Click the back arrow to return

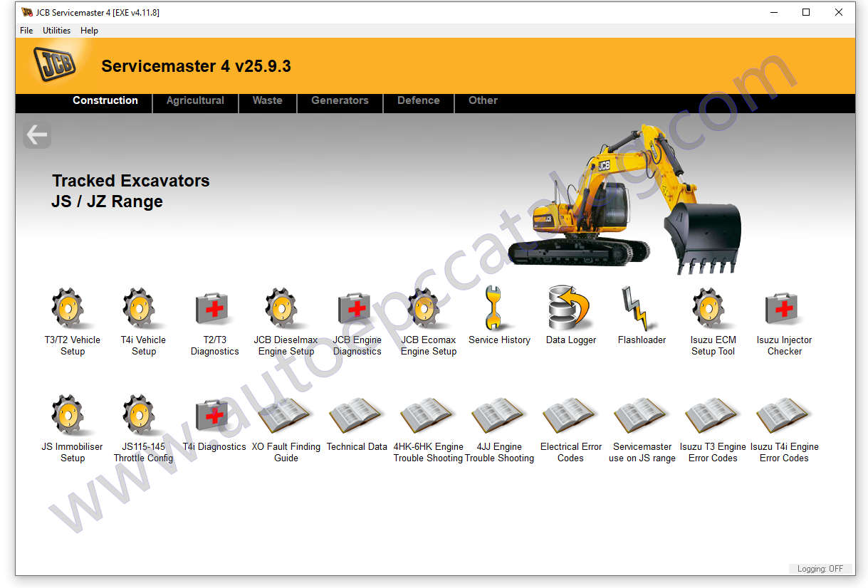coord(36,134)
